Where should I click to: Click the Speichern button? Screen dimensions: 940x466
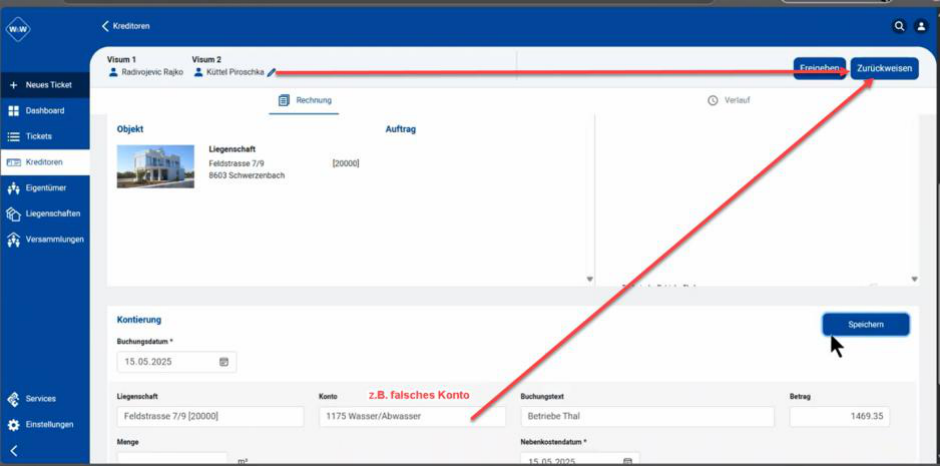866,324
